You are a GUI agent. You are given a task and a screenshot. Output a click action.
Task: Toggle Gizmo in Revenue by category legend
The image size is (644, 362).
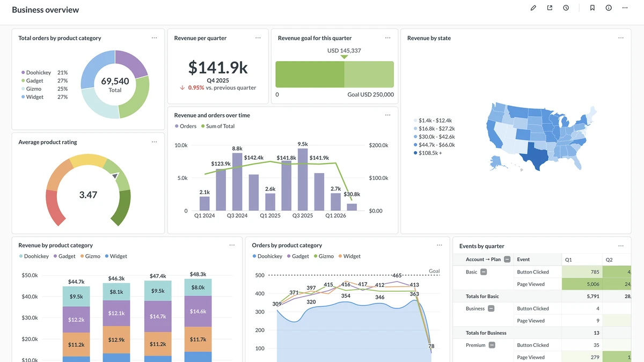[90, 256]
